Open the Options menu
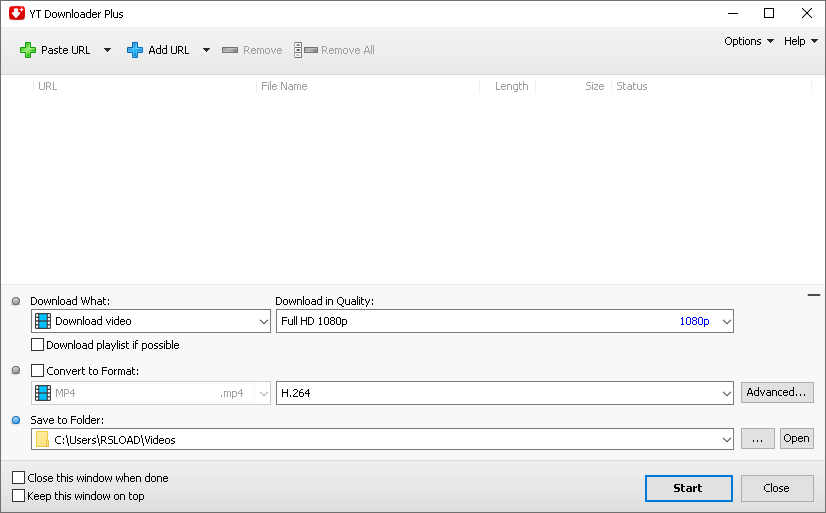The image size is (826, 513). point(749,41)
